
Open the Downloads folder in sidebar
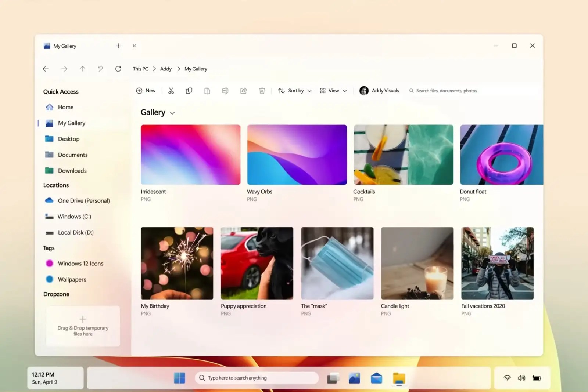click(72, 170)
